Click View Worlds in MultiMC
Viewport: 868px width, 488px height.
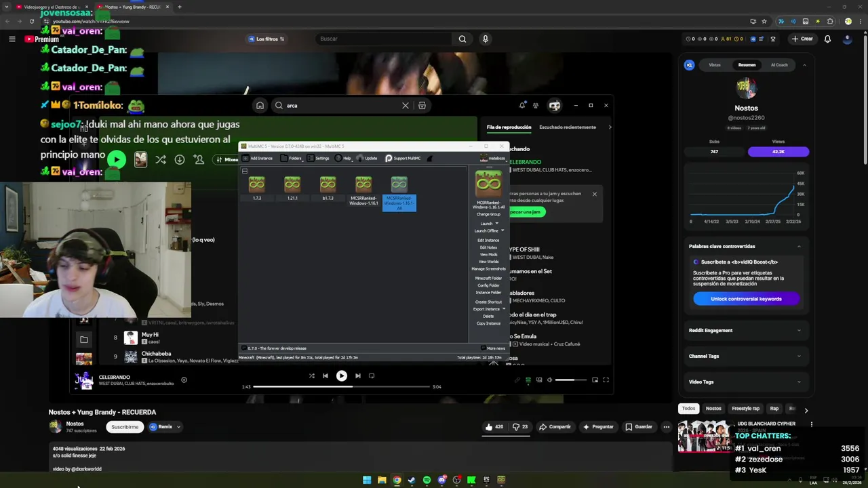[x=488, y=262]
